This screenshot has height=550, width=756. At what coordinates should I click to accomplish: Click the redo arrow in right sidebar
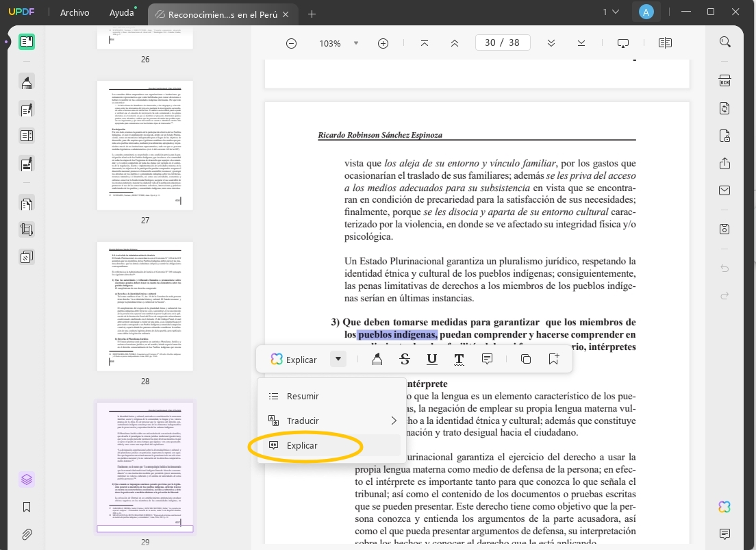pos(724,296)
